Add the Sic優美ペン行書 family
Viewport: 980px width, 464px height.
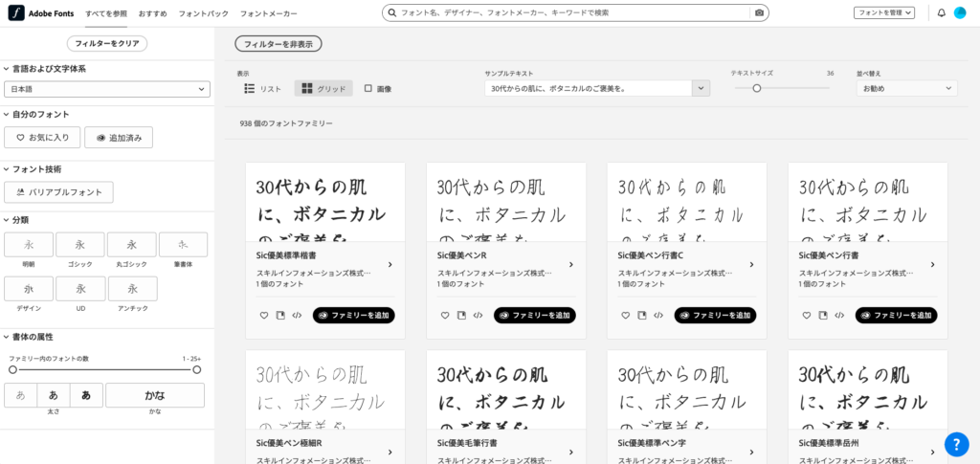(896, 316)
